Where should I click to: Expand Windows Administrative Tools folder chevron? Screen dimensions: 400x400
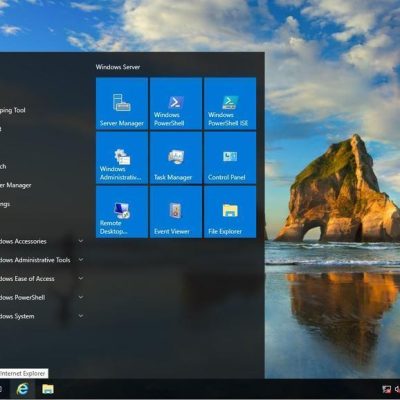81,259
